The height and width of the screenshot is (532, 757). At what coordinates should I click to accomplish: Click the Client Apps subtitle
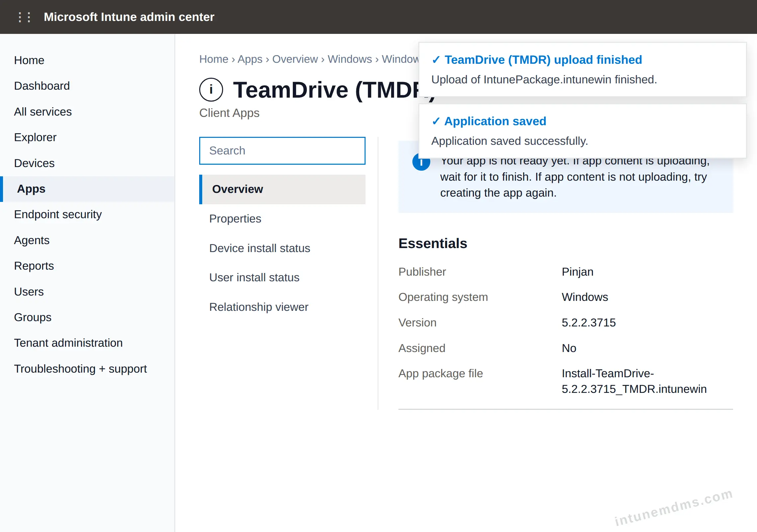click(229, 113)
